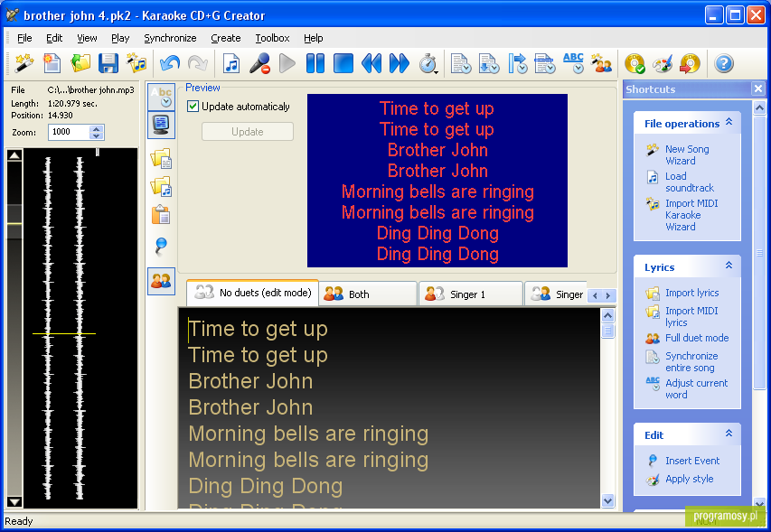
Task: Switch to No duets (edit mode) tab
Action: pos(253,293)
